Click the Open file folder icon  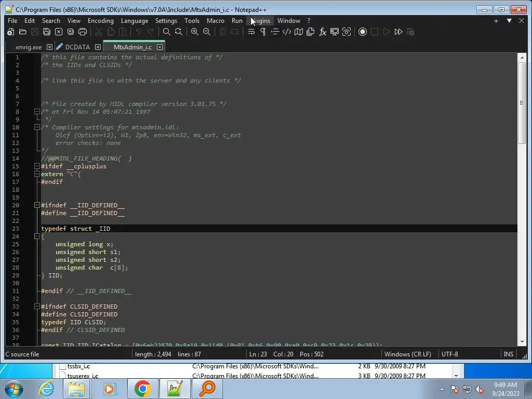(x=23, y=32)
